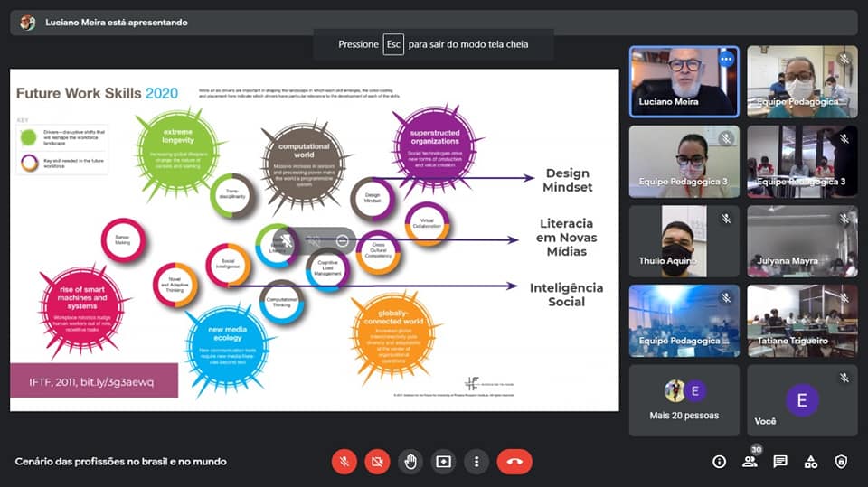This screenshot has width=868, height=487.
Task: Click the 'Novel and Adaptive Thinking' skill circle
Action: (175, 285)
